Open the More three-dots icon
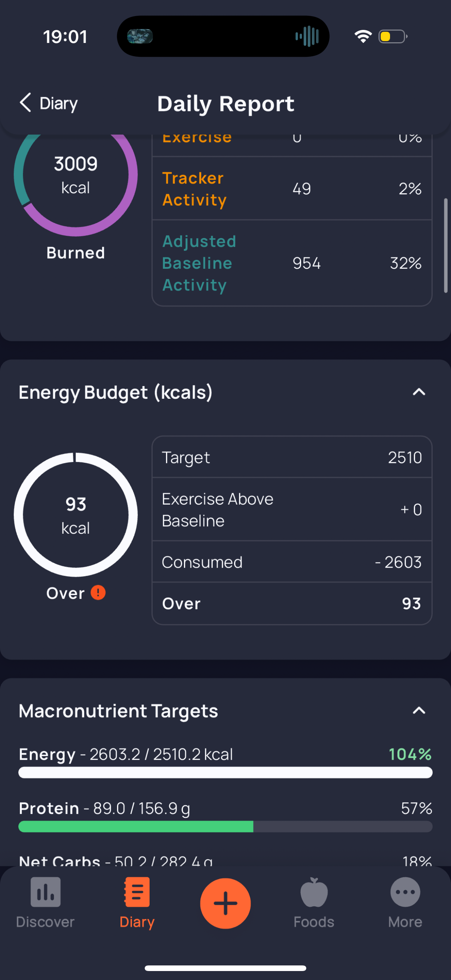Screen dimensions: 451x980 (x=405, y=892)
